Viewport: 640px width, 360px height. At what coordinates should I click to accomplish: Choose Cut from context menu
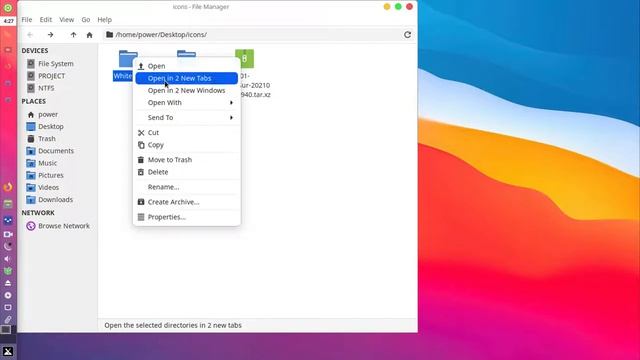point(187,133)
